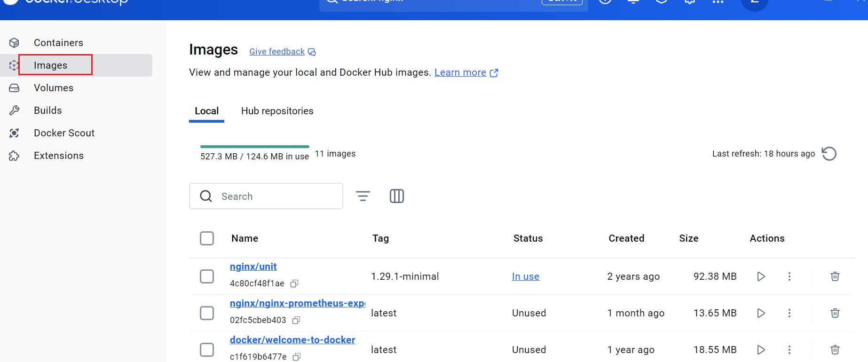Click the 13.65 MB size value
868x362 pixels.
[715, 313]
